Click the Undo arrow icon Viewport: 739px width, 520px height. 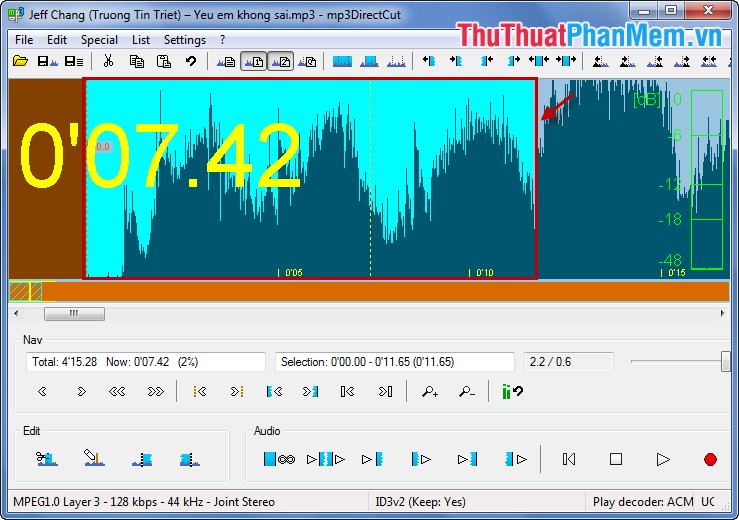[190, 61]
